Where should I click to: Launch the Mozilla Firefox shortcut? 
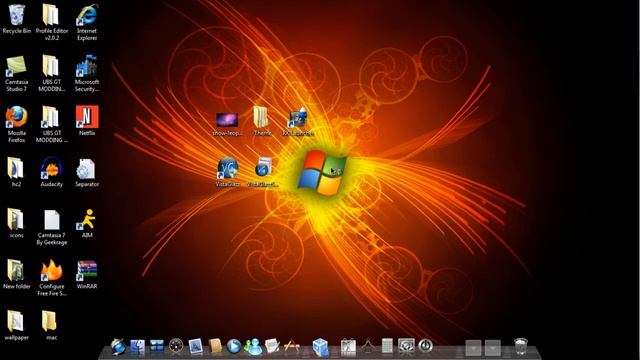tap(16, 124)
